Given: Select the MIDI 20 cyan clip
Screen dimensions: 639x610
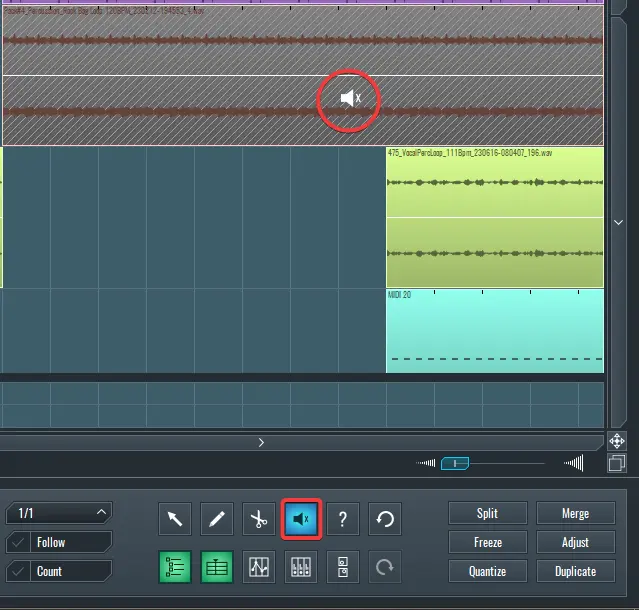Looking at the screenshot, I should click(x=495, y=331).
